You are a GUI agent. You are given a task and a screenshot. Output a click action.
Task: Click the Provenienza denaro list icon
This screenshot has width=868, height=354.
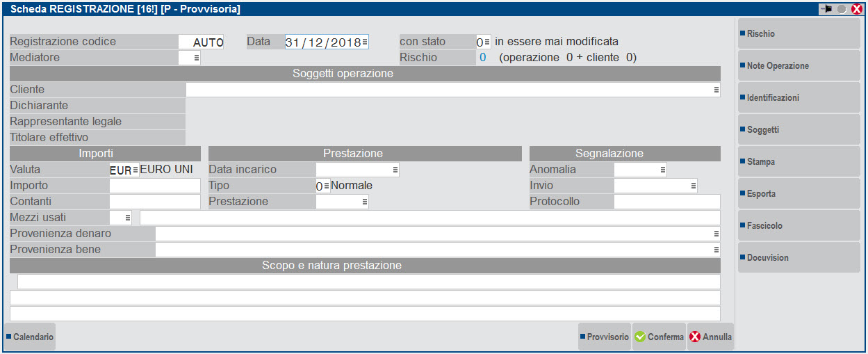[x=716, y=234]
